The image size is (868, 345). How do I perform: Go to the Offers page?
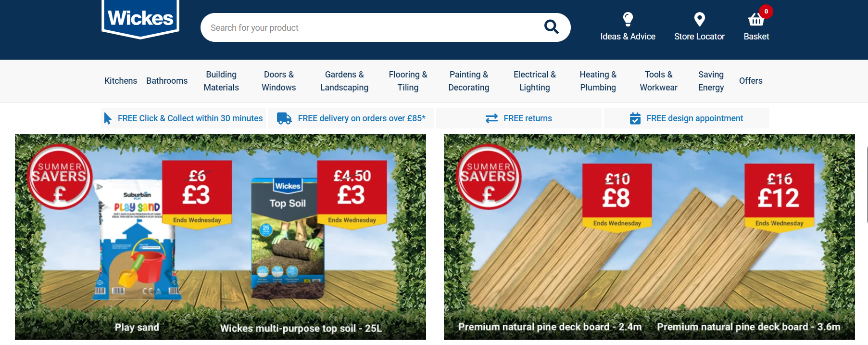(751, 81)
